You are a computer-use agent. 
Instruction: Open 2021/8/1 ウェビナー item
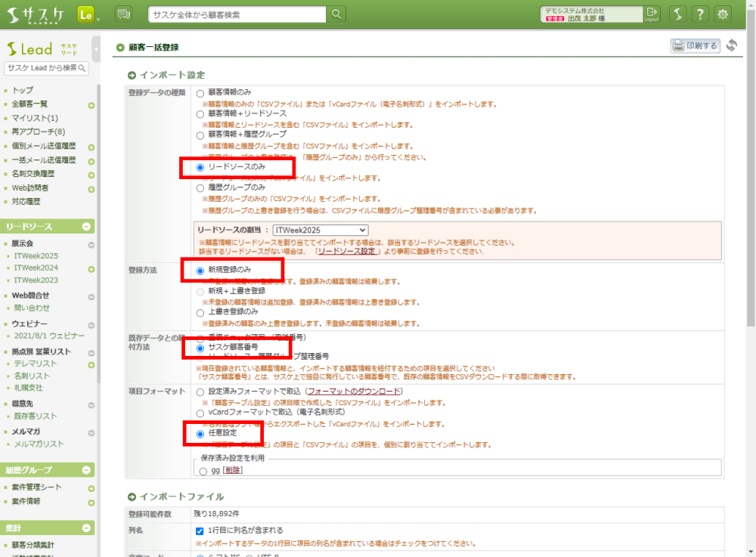pyautogui.click(x=49, y=336)
